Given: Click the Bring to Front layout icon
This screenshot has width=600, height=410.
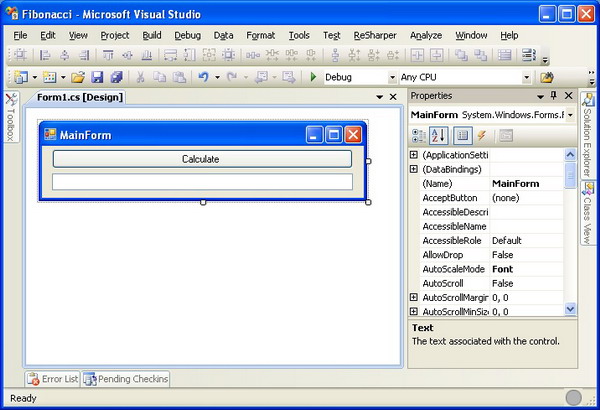Looking at the screenshot, I should tap(461, 56).
